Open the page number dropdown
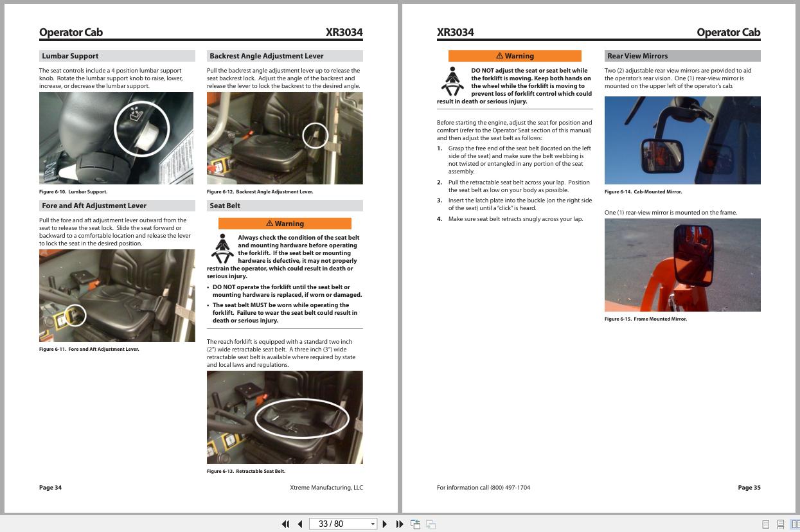 coord(373,524)
